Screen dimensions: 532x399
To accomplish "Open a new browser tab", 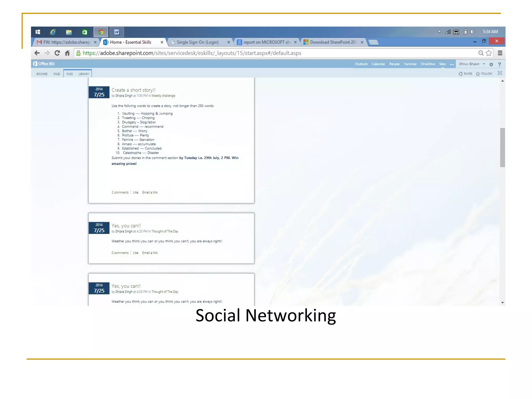I will (x=374, y=42).
